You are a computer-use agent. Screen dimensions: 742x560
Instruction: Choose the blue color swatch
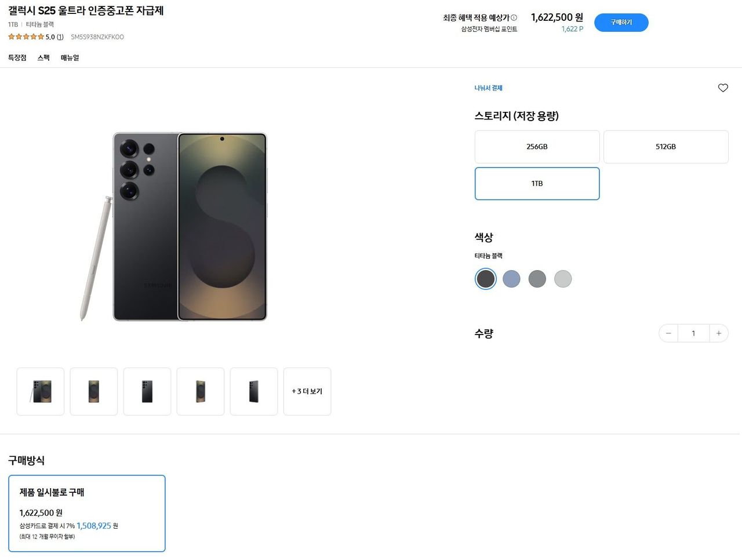[511, 279]
